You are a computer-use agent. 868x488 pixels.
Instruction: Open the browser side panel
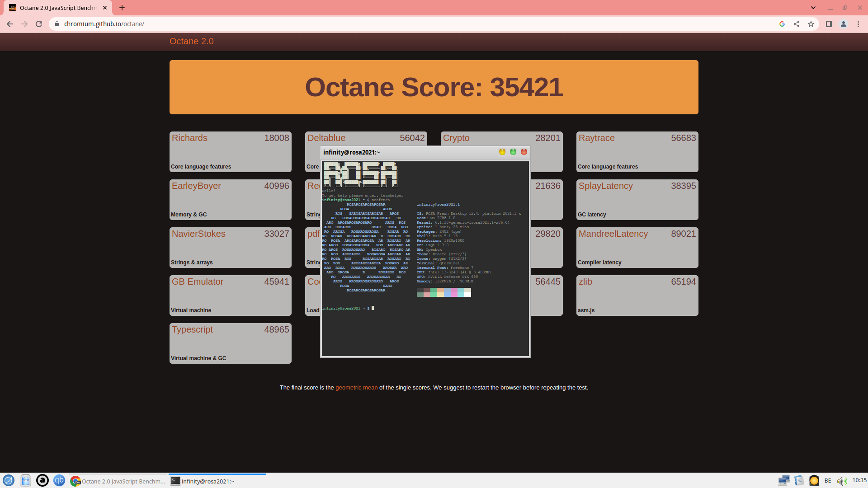pyautogui.click(x=829, y=24)
